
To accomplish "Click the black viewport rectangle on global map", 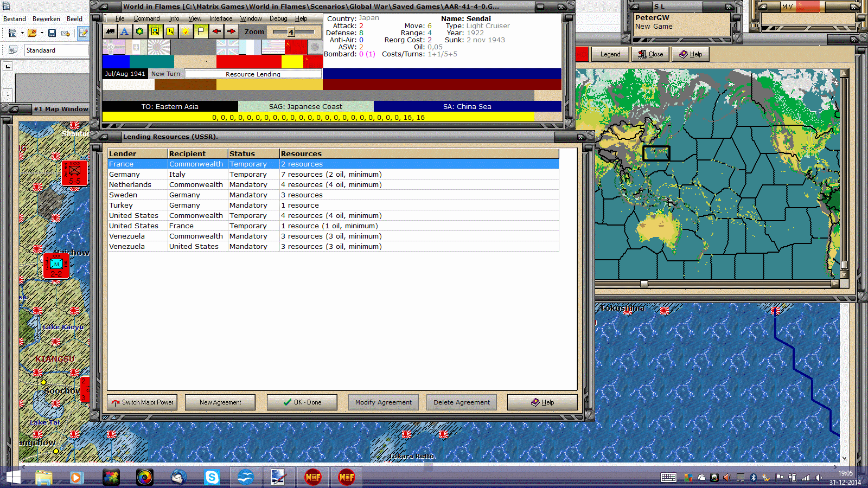I will pyautogui.click(x=656, y=153).
